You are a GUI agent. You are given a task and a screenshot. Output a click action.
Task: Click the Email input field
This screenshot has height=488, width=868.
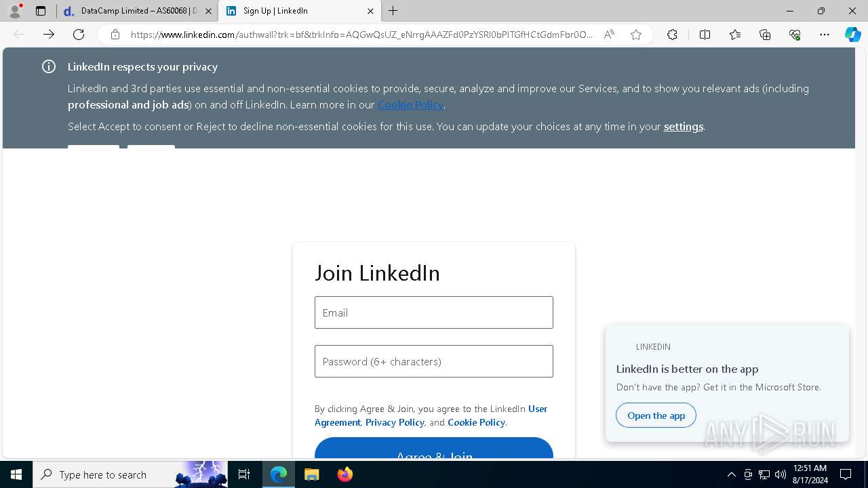(x=434, y=312)
